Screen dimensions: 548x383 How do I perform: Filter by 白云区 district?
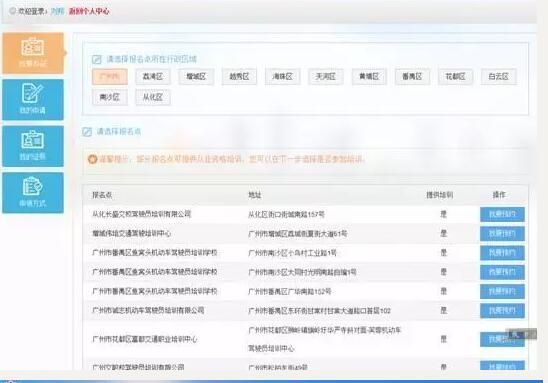point(499,77)
